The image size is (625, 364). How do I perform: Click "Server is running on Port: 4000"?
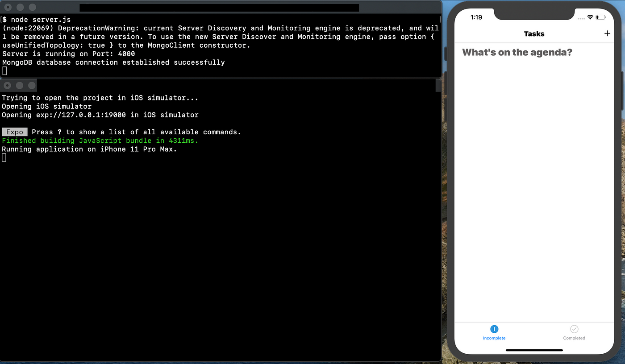point(68,54)
